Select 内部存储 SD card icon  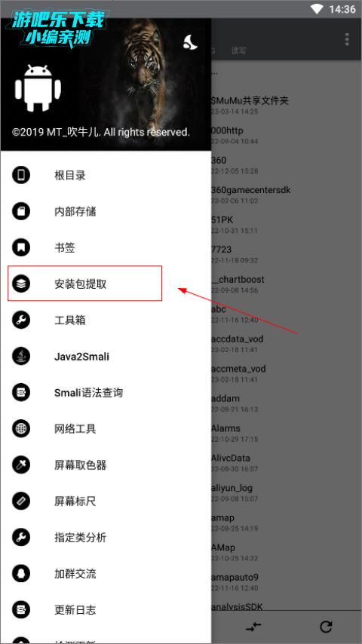pyautogui.click(x=21, y=211)
